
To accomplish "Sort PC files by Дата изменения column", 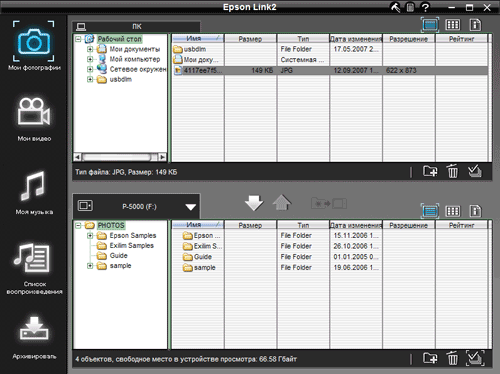I will tap(356, 39).
